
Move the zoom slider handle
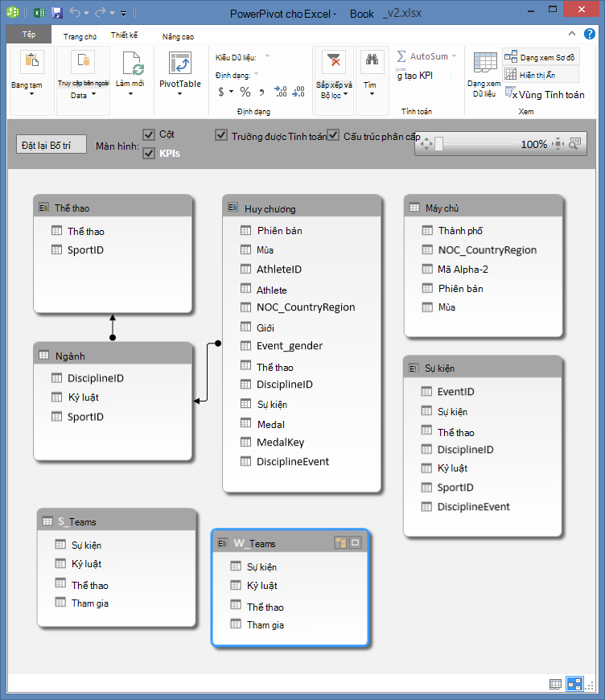click(439, 144)
